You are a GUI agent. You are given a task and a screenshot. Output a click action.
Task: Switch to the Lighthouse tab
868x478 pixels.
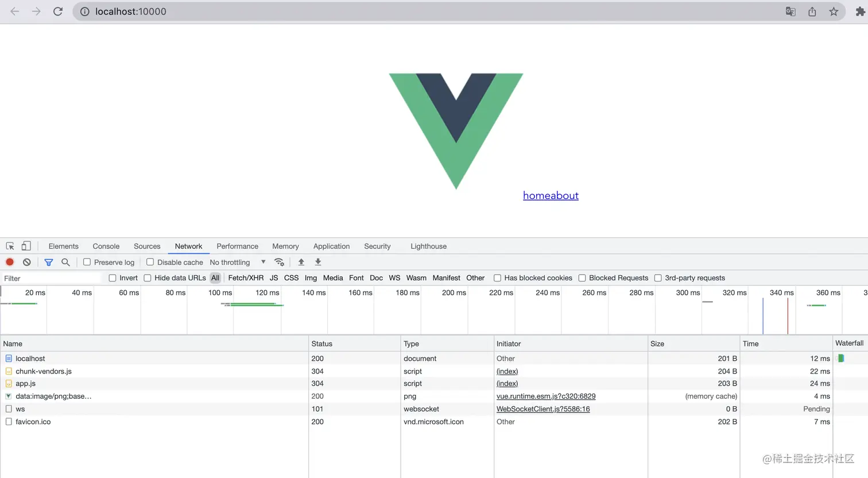click(x=428, y=246)
